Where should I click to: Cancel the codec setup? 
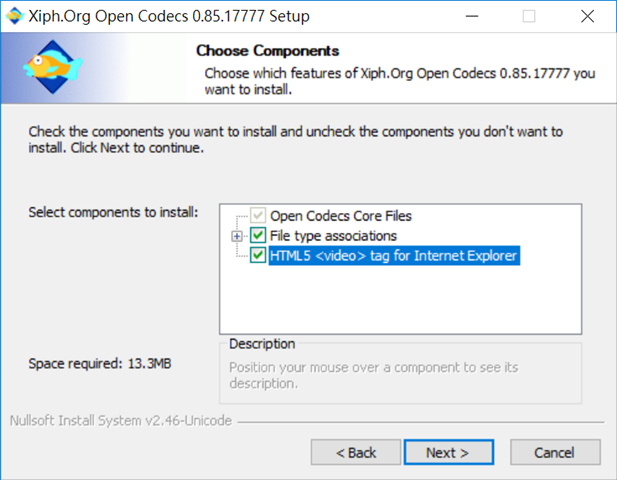[x=555, y=452]
